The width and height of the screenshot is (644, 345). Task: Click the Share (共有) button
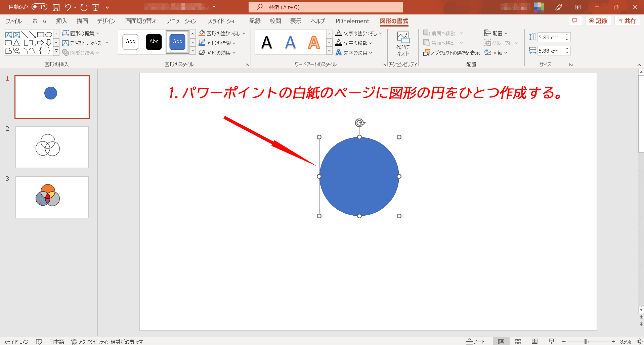click(x=627, y=21)
